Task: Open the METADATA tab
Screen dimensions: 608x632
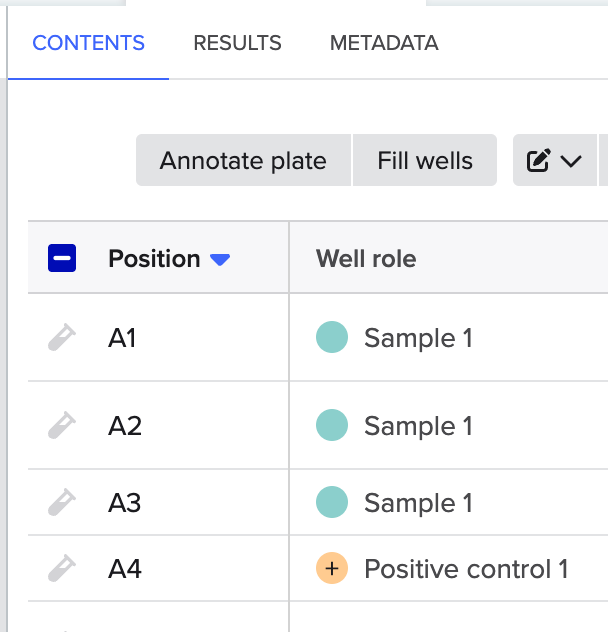Action: coord(384,43)
